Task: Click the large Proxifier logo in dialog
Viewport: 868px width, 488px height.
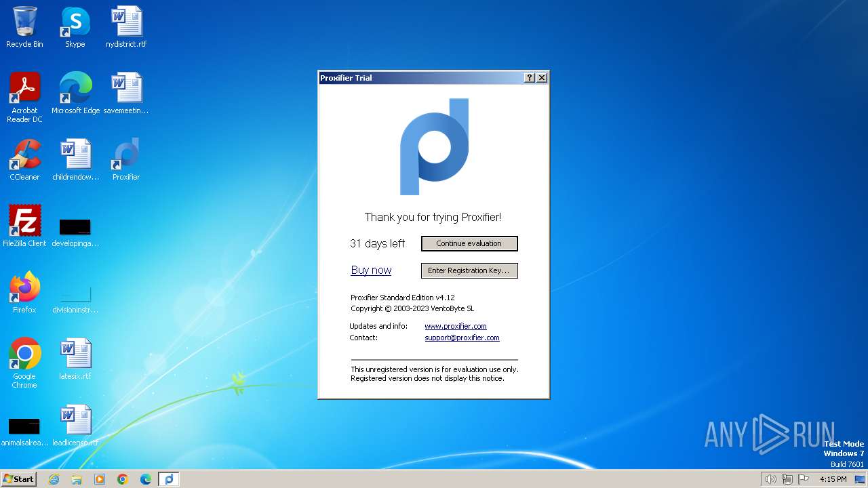Action: click(x=435, y=146)
